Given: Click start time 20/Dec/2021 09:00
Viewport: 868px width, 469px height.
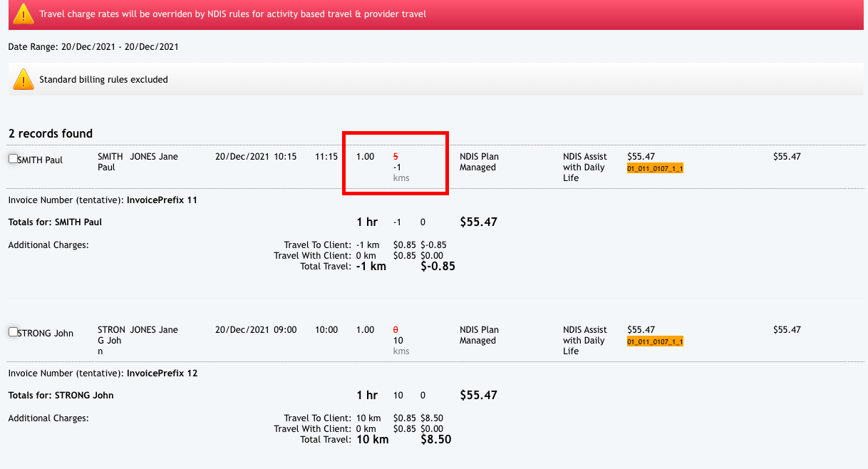Looking at the screenshot, I should (256, 330).
